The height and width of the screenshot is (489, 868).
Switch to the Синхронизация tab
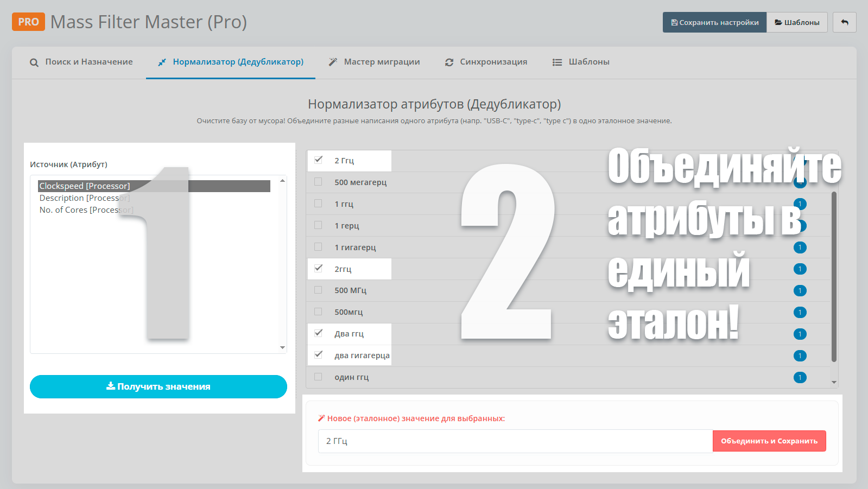[486, 62]
